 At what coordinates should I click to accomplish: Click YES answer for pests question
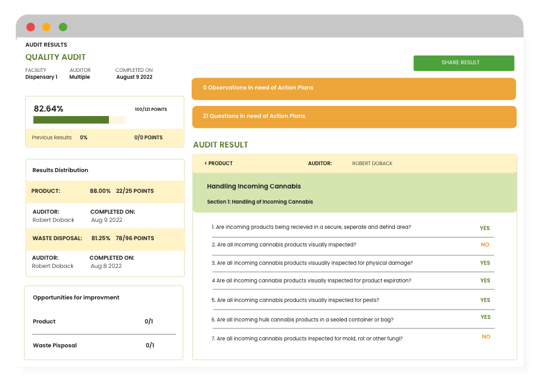[485, 300]
